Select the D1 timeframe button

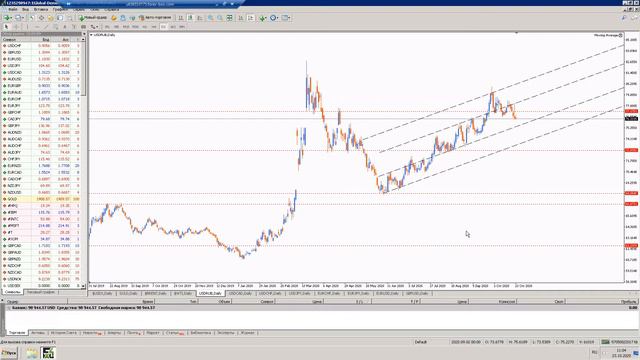tap(163, 27)
